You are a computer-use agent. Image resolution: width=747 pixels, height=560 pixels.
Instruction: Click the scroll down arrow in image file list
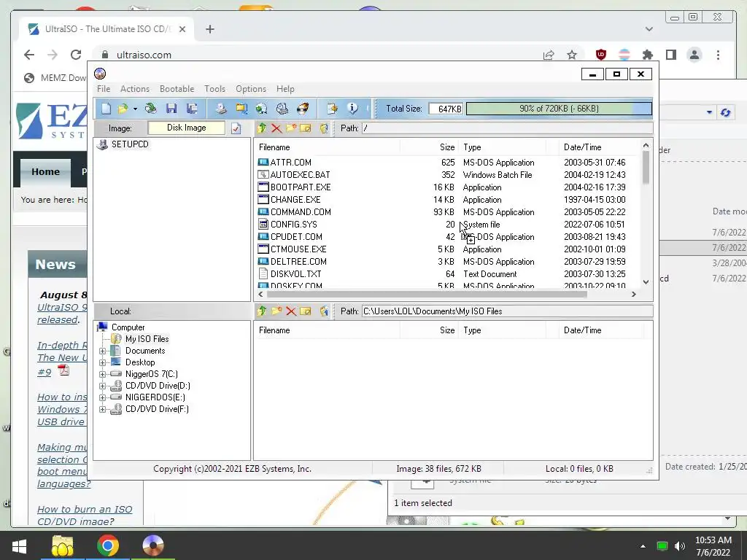click(646, 282)
